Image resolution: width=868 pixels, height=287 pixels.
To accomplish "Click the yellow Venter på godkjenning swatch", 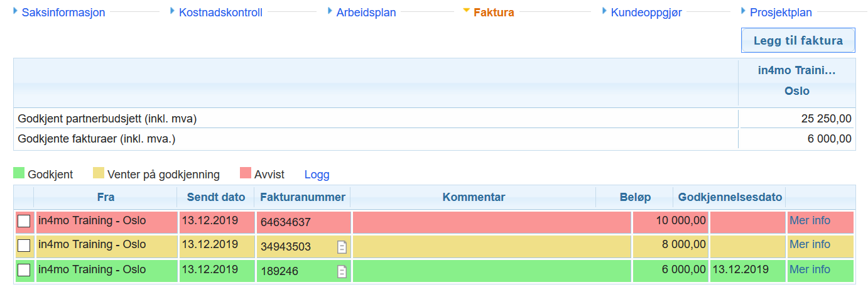I will click(x=98, y=173).
